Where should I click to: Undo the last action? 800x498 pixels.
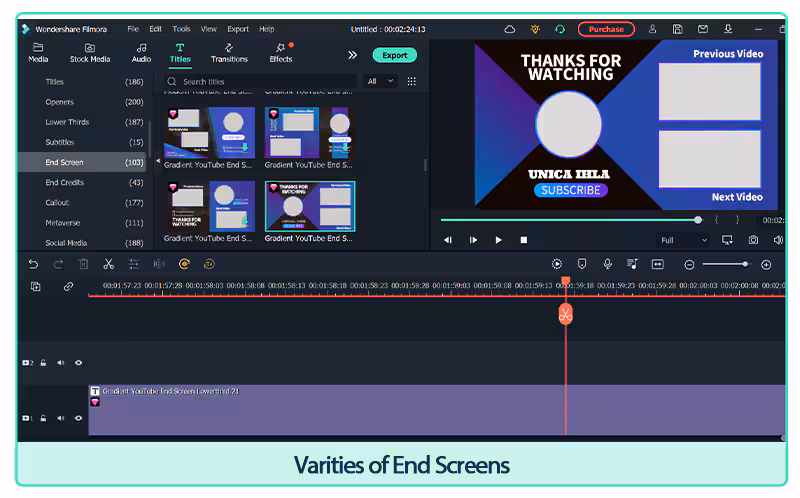(33, 264)
